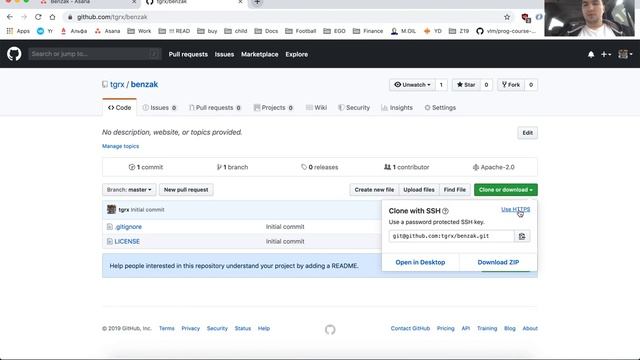640x360 pixels.
Task: Expand the Branch: master dropdown
Action: [129, 190]
